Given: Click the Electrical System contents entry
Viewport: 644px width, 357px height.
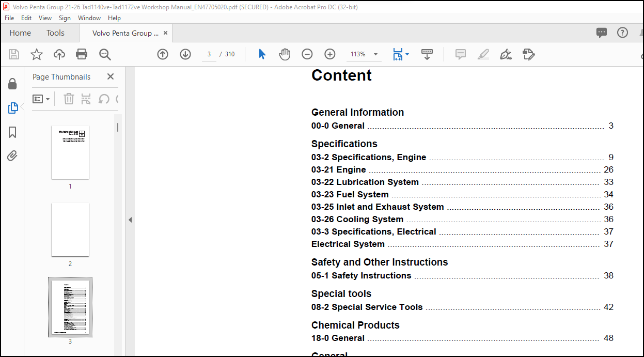Looking at the screenshot, I should (462, 244).
